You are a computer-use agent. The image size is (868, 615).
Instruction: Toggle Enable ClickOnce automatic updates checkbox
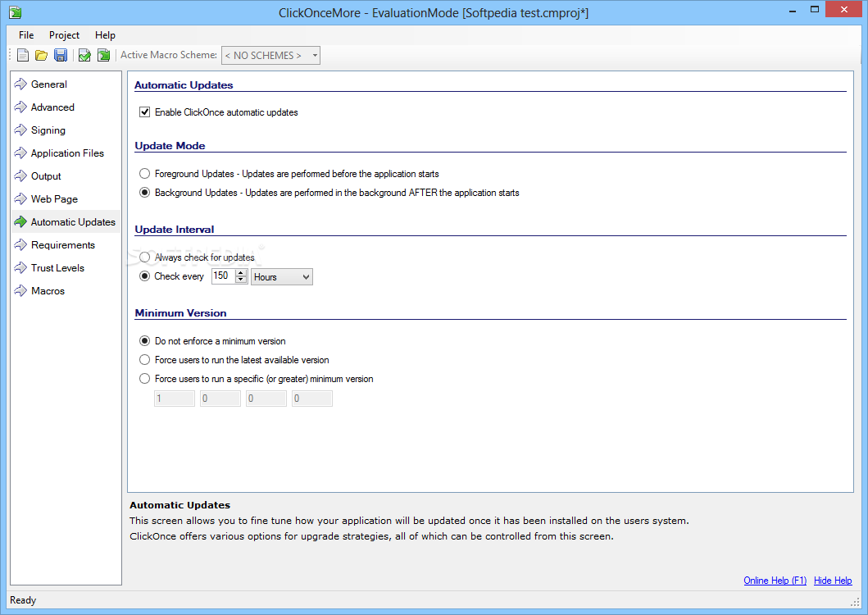144,112
